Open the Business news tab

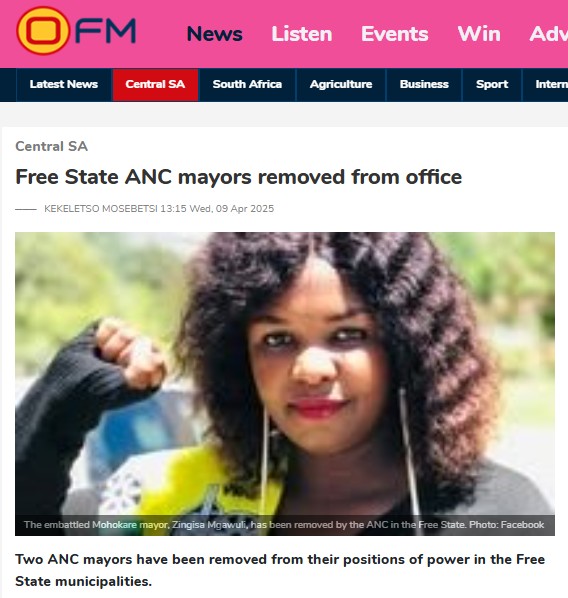tap(424, 84)
